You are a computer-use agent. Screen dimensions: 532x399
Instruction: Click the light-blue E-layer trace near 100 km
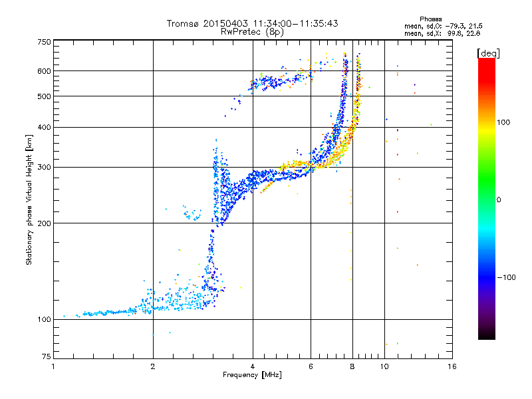coord(108,313)
